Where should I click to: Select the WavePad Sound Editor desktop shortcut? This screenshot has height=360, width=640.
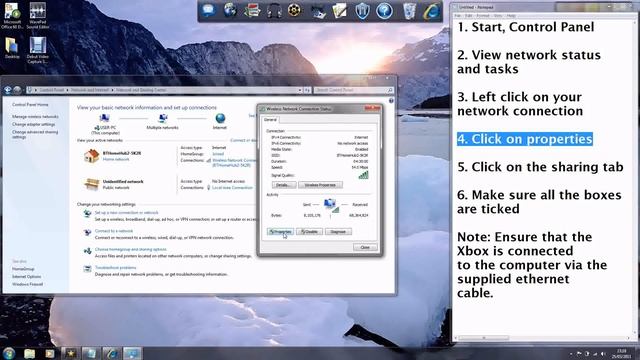pyautogui.click(x=38, y=16)
